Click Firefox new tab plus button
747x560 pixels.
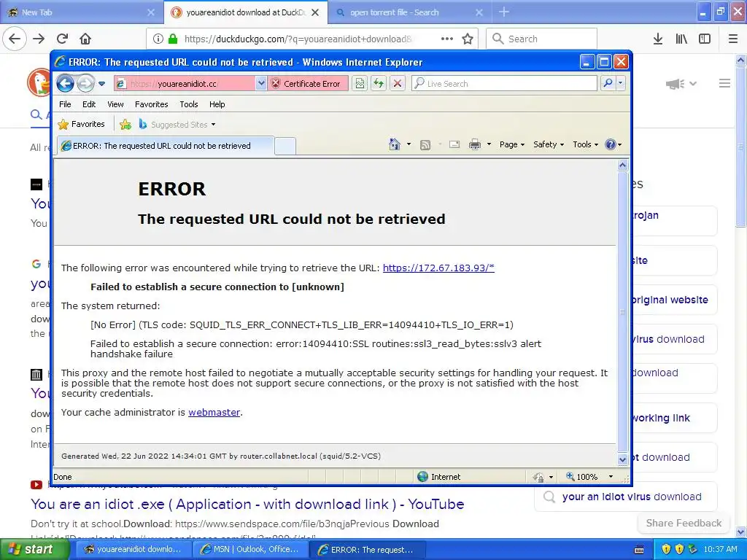point(504,12)
